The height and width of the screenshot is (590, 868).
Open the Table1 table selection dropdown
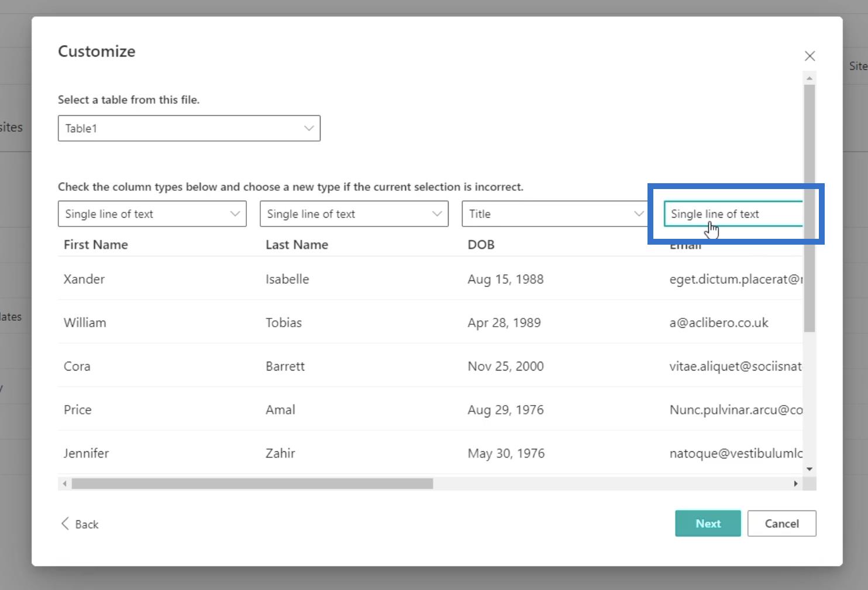pos(189,128)
